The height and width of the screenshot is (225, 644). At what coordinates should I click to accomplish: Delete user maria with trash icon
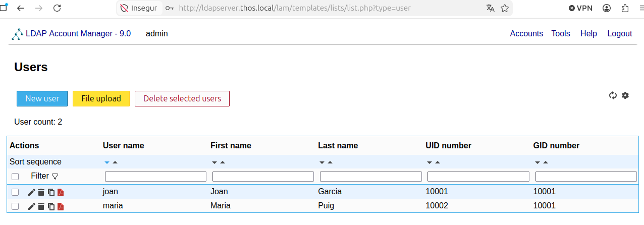click(41, 206)
